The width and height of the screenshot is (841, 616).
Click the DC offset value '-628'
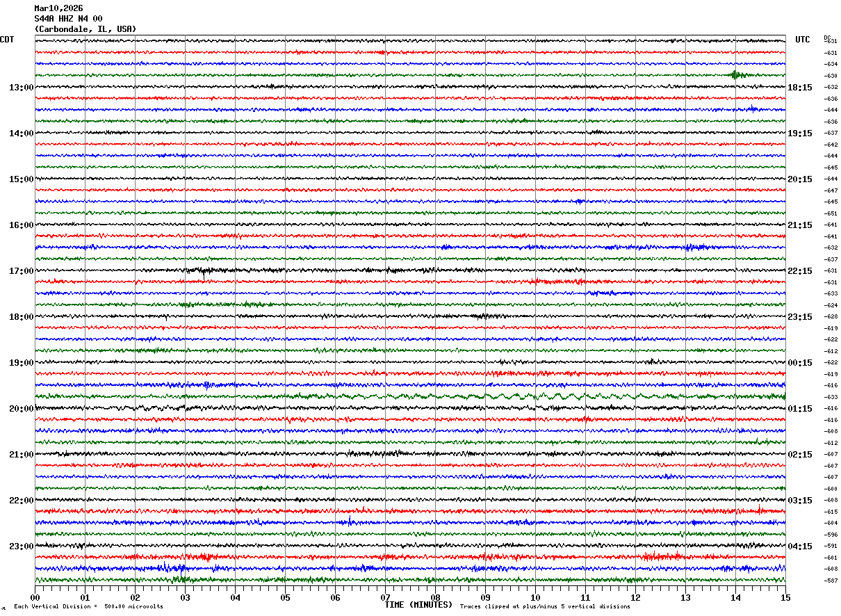(831, 316)
